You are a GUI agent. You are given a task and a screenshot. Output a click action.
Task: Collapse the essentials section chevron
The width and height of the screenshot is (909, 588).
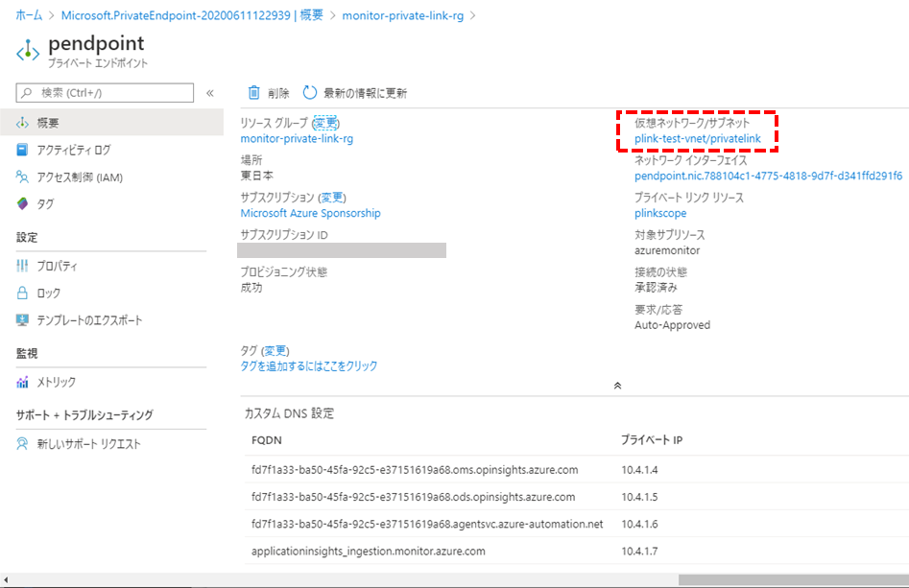pyautogui.click(x=617, y=386)
